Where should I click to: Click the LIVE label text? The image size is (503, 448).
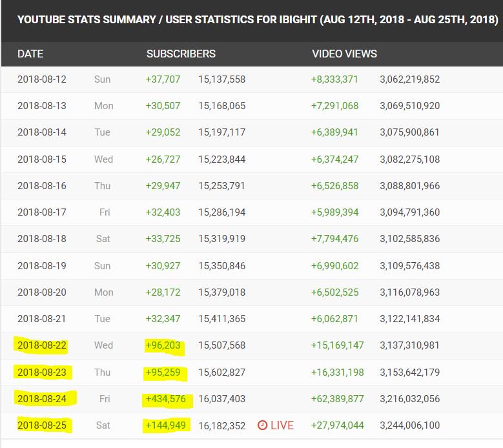[282, 425]
